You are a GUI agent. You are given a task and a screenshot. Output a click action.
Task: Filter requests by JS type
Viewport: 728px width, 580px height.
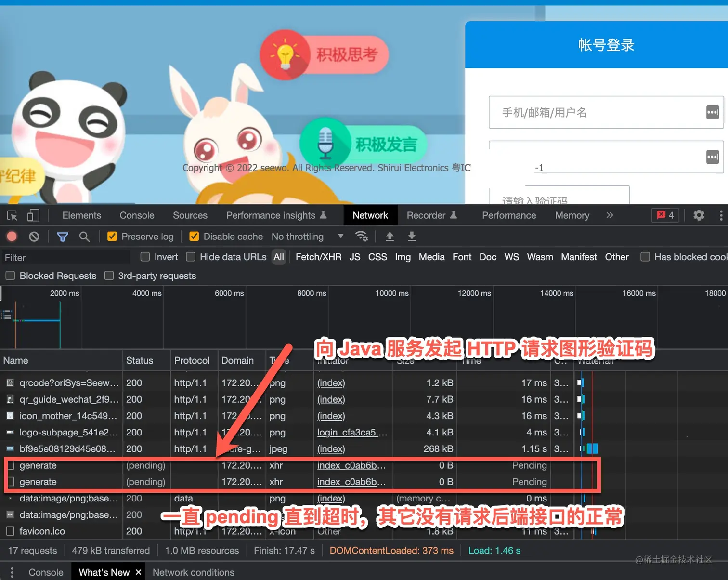[355, 257]
